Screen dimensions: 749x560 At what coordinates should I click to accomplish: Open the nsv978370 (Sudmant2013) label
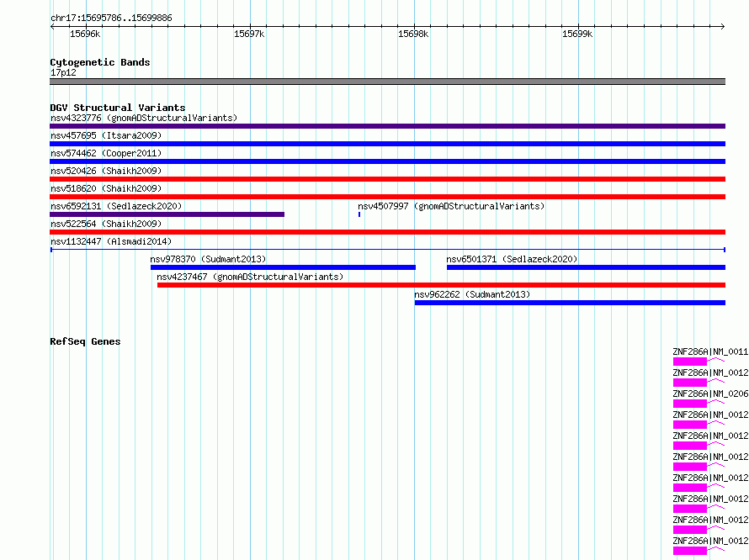[x=208, y=259]
